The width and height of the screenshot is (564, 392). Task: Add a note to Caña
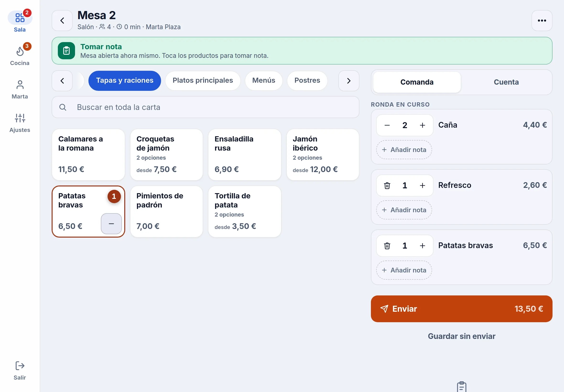click(404, 150)
